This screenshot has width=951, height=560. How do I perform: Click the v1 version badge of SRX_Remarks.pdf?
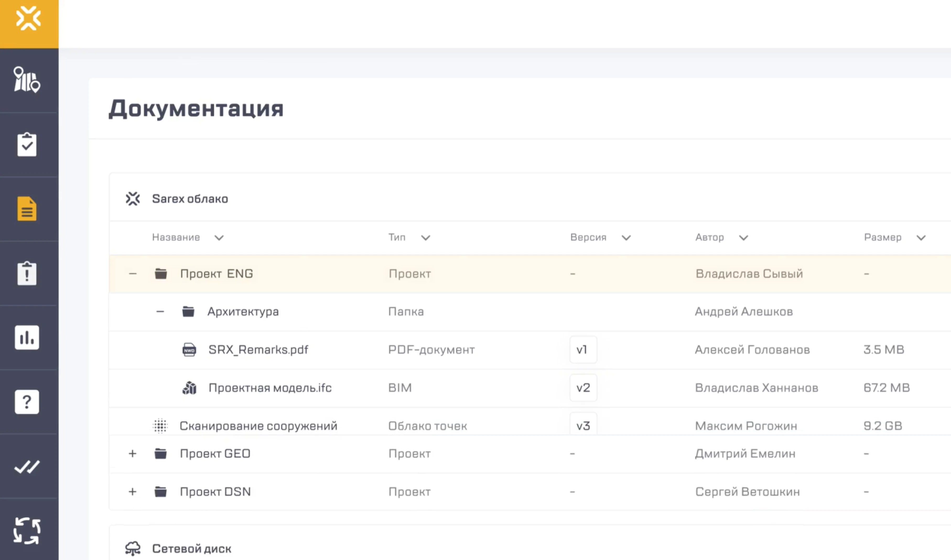583,350
